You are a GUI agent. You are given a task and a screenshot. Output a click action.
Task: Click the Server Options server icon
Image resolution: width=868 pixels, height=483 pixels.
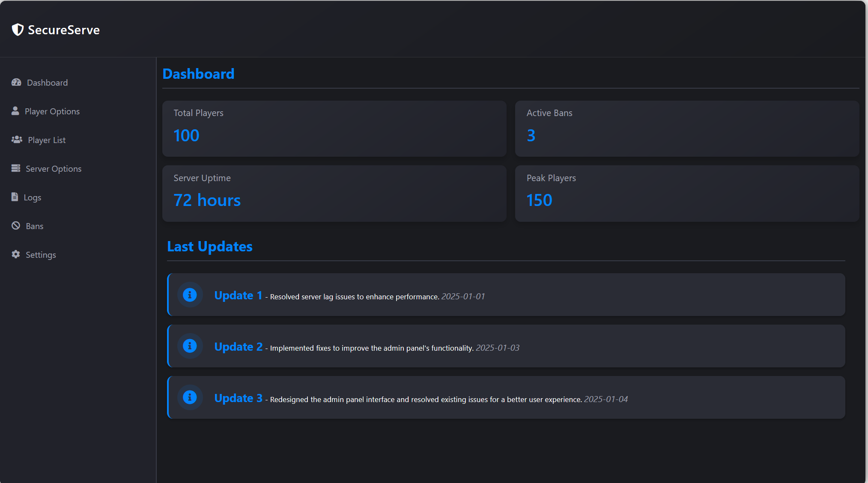tap(16, 168)
